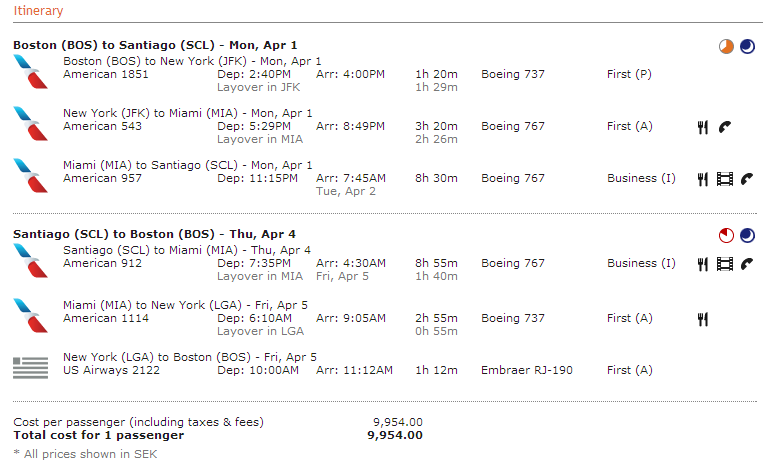Click the meal icon for American 1114
This screenshot has height=460, width=778.
(x=703, y=319)
